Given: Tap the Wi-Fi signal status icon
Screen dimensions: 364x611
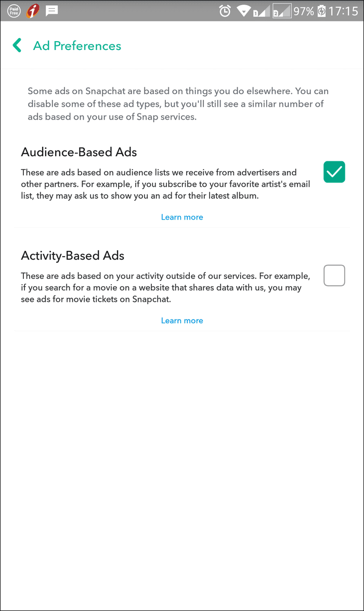Looking at the screenshot, I should [244, 11].
